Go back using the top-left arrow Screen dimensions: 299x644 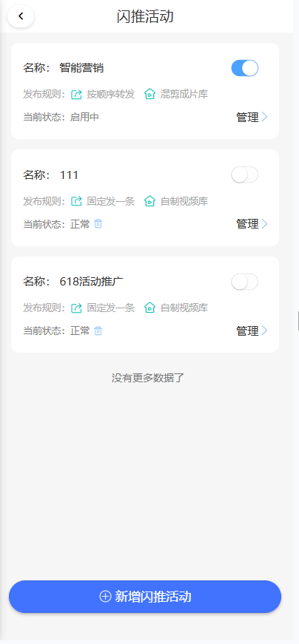[x=21, y=16]
